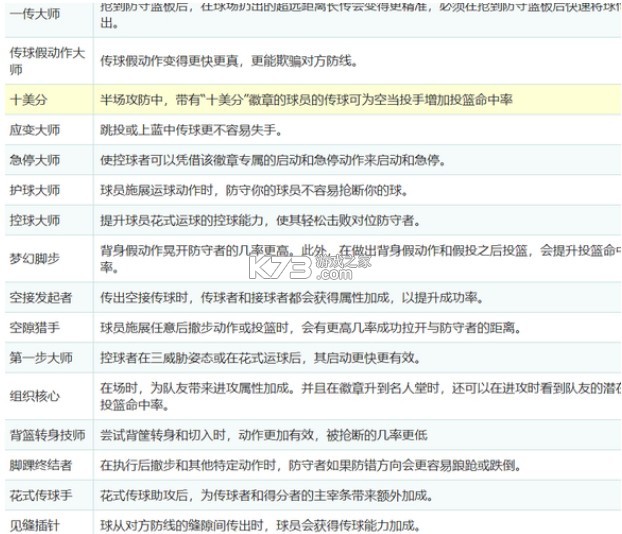This screenshot has width=622, height=534.
Task: Select the '传球假动作大师' badge name
Action: pos(47,61)
